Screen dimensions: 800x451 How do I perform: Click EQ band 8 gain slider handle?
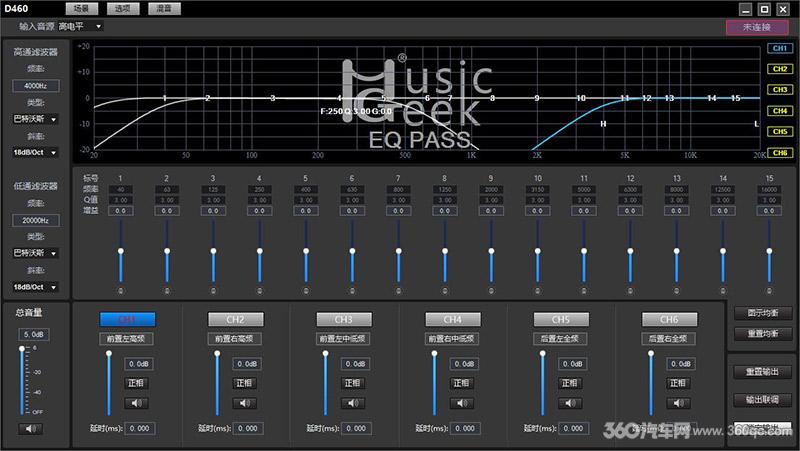coord(445,251)
